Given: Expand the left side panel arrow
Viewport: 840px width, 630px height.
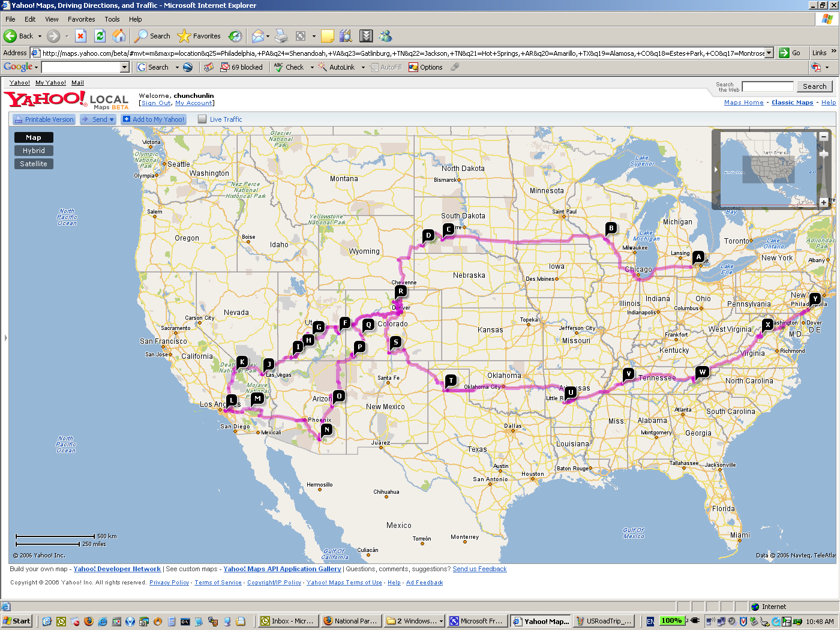Looking at the screenshot, I should [5, 338].
